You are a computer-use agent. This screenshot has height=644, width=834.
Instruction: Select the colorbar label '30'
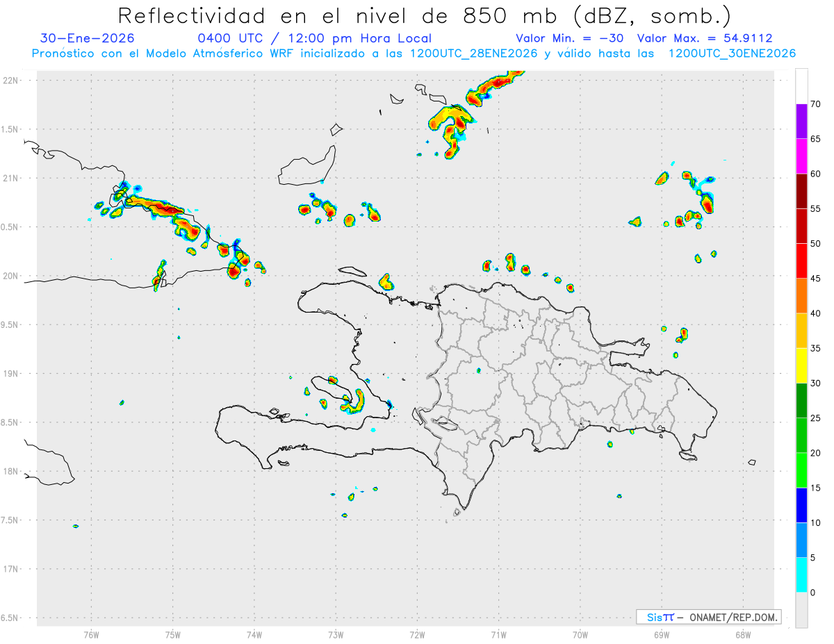pyautogui.click(x=816, y=383)
